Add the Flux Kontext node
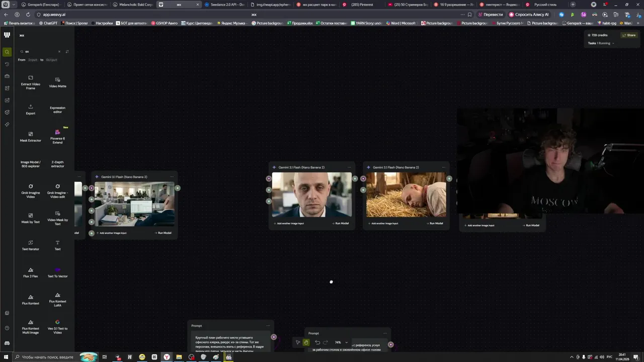Viewport: 644px width, 362px height. click(x=31, y=300)
